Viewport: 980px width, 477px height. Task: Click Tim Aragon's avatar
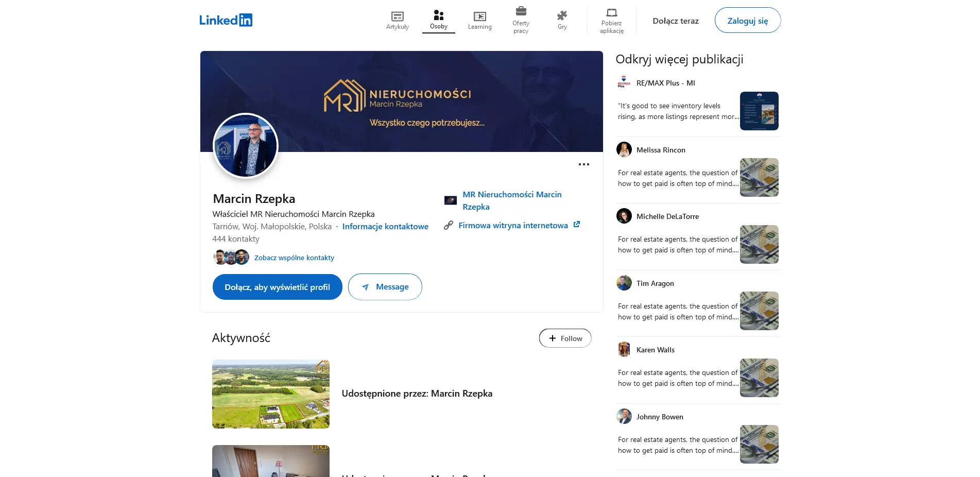coord(624,283)
